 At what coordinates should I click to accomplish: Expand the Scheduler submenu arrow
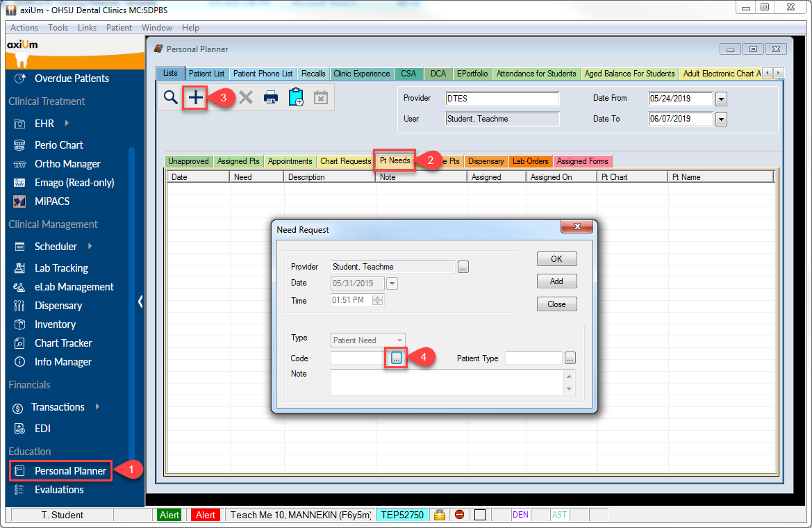(90, 246)
